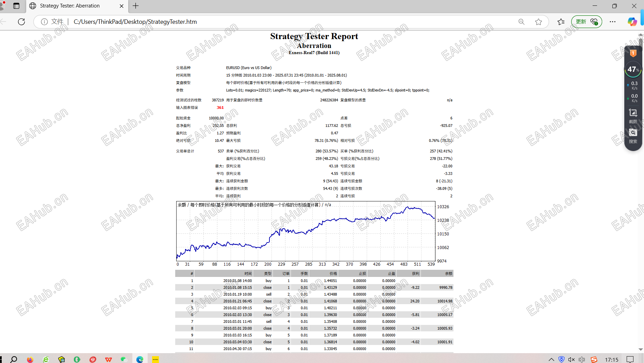Open Windows taskbar search
Screen dimensions: 644x363
[14, 359]
